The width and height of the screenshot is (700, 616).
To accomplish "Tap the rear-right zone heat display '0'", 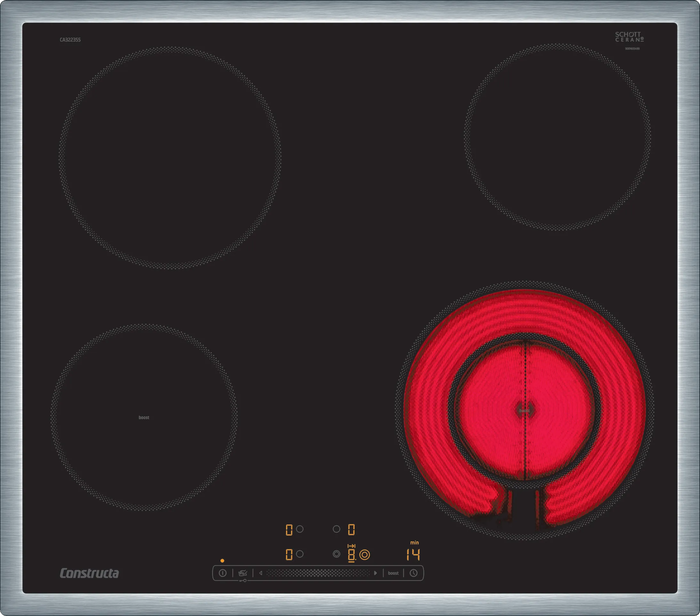I will click(x=351, y=530).
